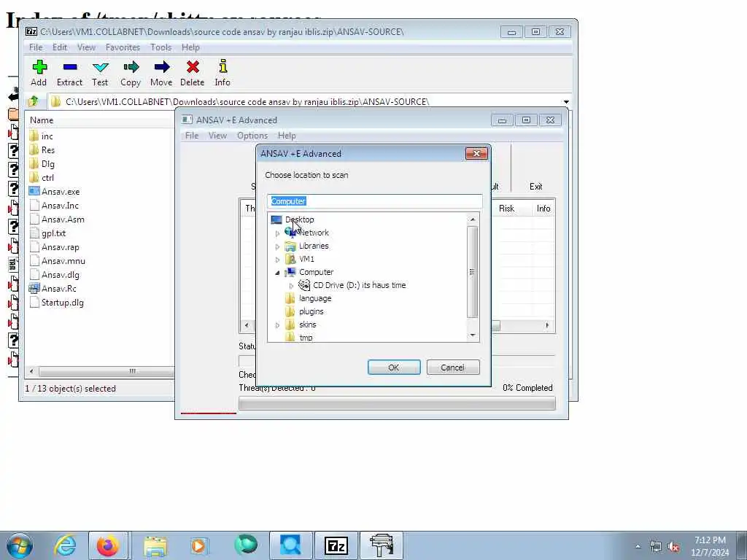Select the inc folder icon in 7-Zip
Viewport: 747px width, 560px height.
point(34,136)
